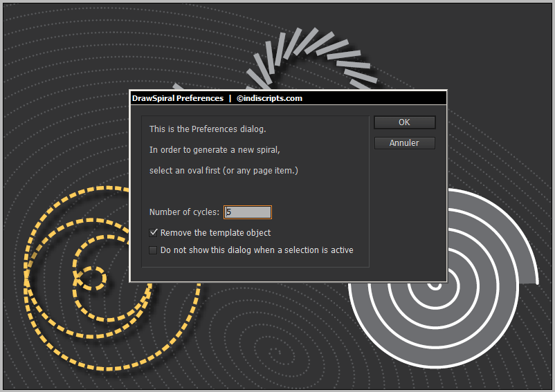This screenshot has height=392, width=555.
Task: Click the 'Remove the template object' label
Action: tap(215, 233)
